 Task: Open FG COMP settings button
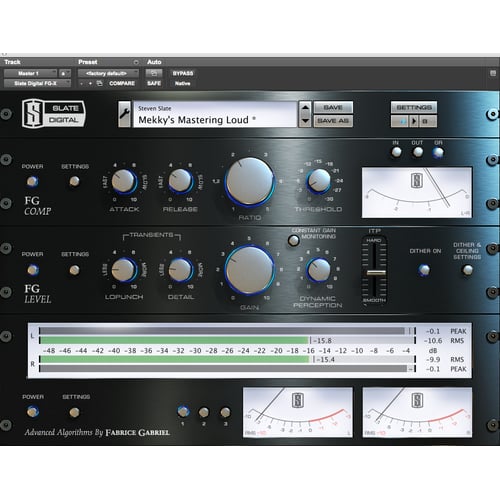74,181
